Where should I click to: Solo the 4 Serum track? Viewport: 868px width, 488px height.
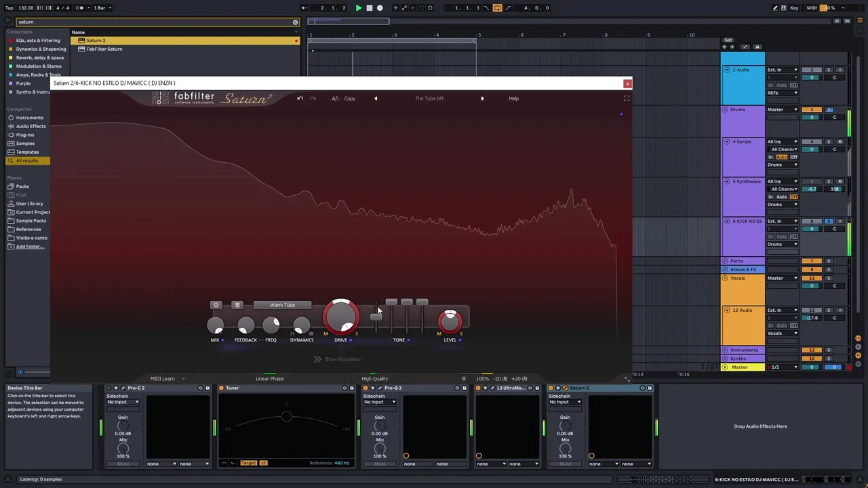point(829,142)
